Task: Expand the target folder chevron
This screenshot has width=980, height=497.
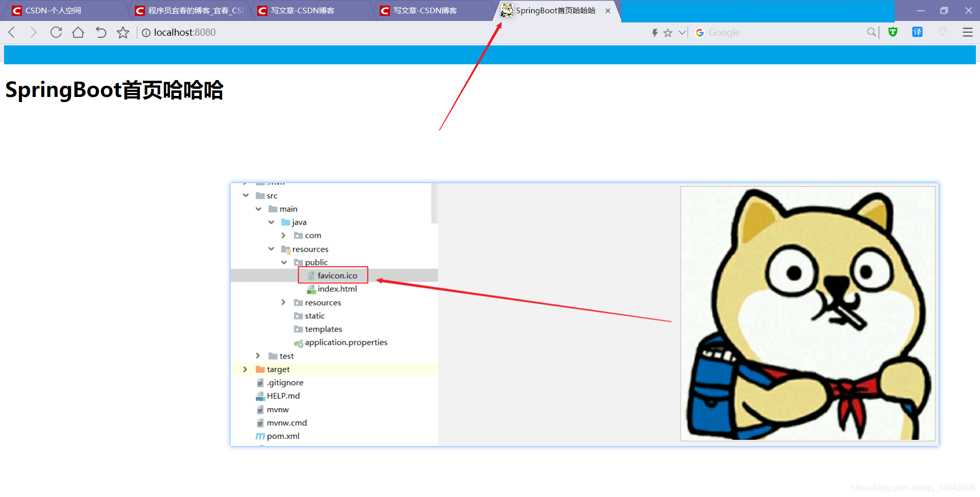Action: 246,369
